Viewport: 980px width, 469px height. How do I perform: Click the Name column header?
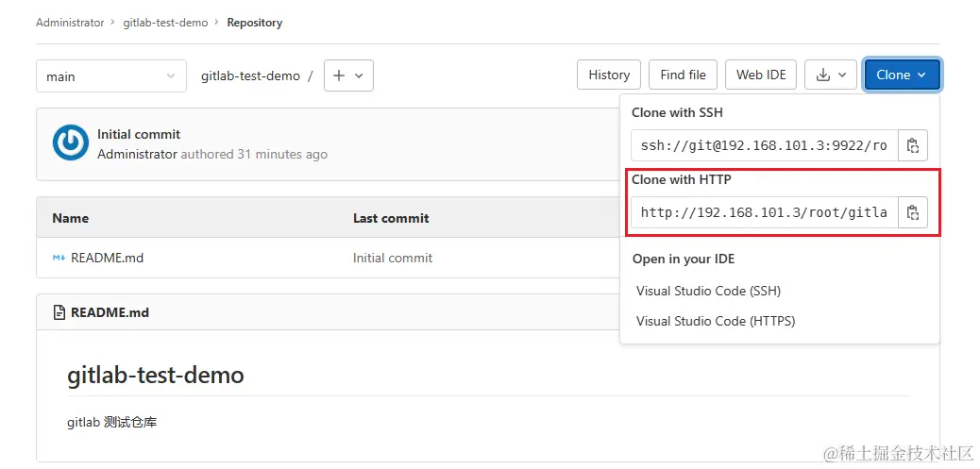click(71, 218)
